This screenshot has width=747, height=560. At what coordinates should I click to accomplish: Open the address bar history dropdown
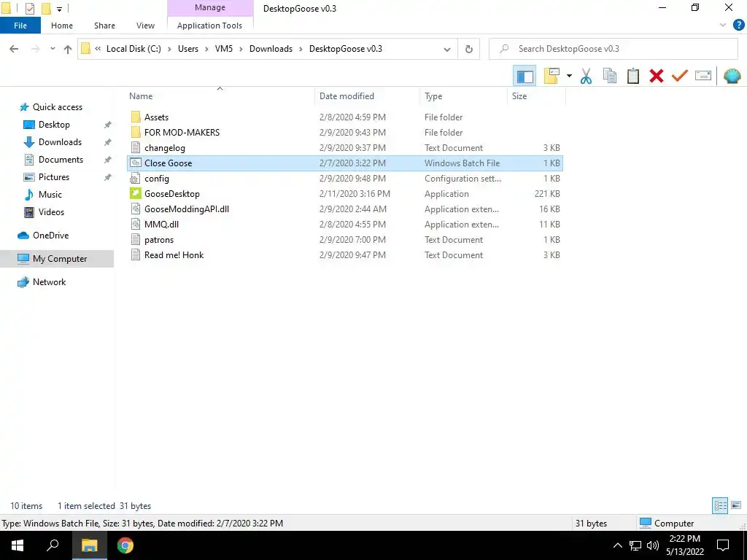pyautogui.click(x=447, y=49)
